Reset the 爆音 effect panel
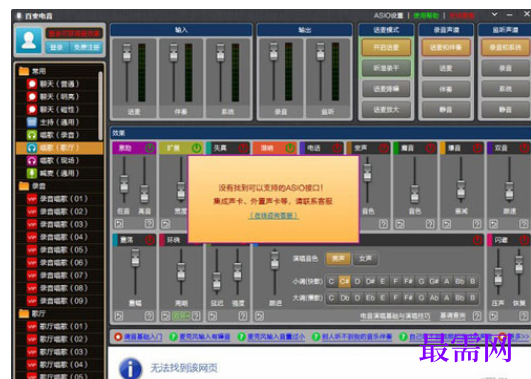Viewport: 531px width, 379px height. pos(447,224)
